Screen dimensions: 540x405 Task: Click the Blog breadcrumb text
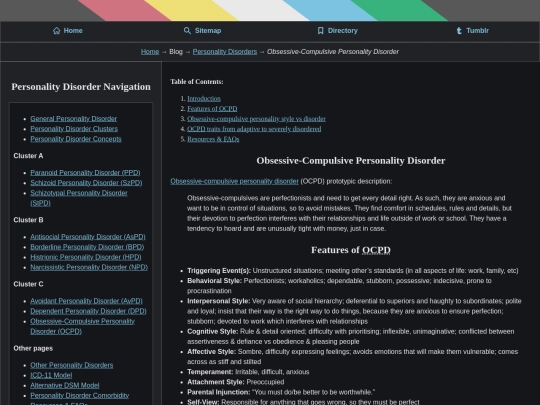pyautogui.click(x=176, y=52)
